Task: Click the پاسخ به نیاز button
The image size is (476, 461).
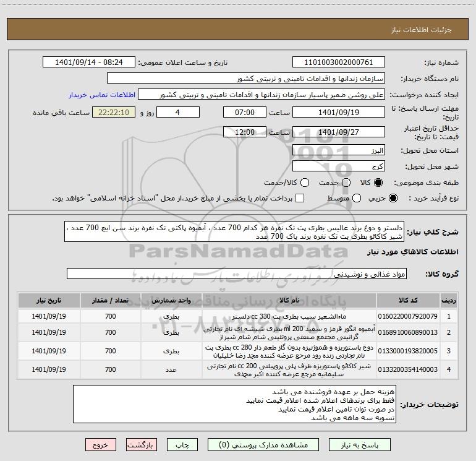Action: tap(360, 445)
